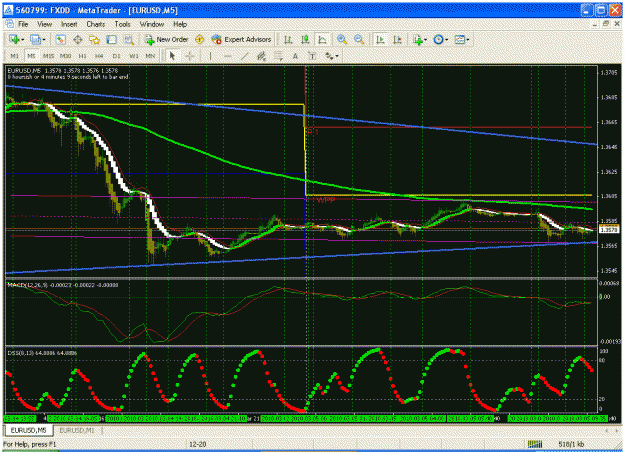Click the current price label on axis
The height and width of the screenshot is (452, 625).
[609, 230]
